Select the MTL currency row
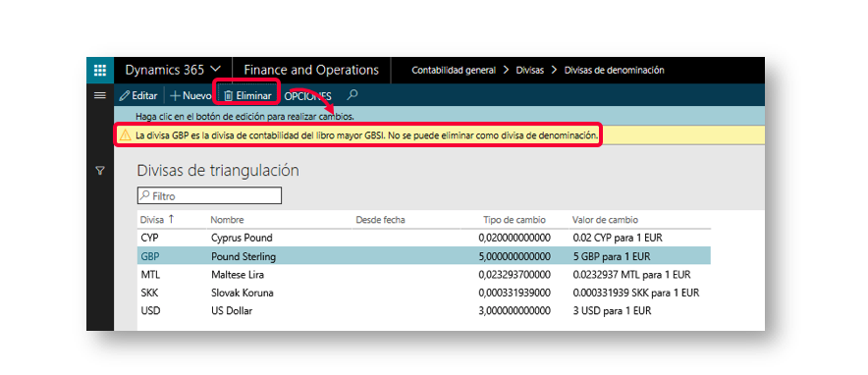 point(424,274)
